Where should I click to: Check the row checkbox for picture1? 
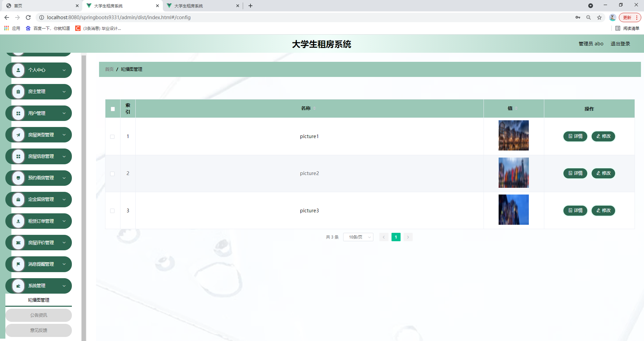click(112, 136)
